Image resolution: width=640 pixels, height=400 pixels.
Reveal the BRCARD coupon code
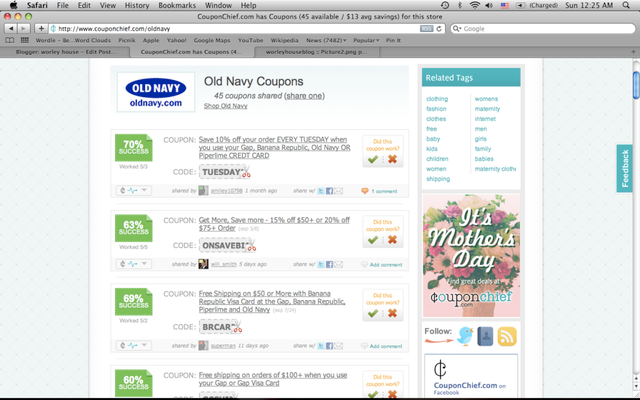coord(220,327)
